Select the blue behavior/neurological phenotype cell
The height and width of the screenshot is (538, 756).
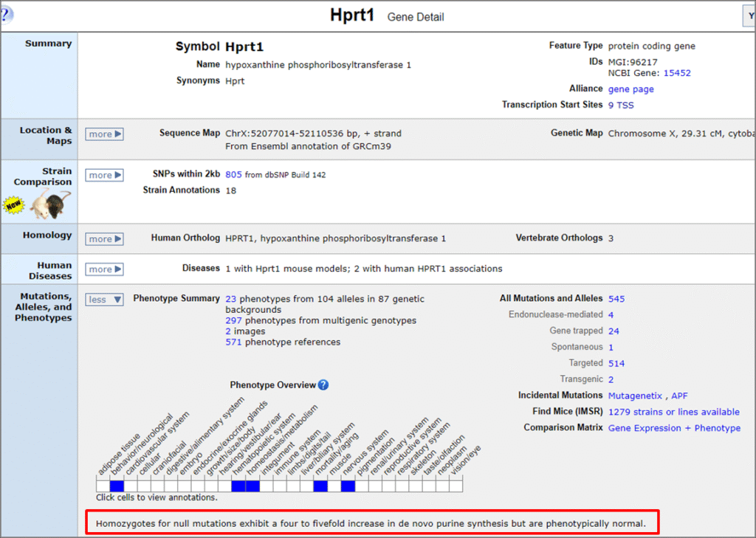(117, 486)
